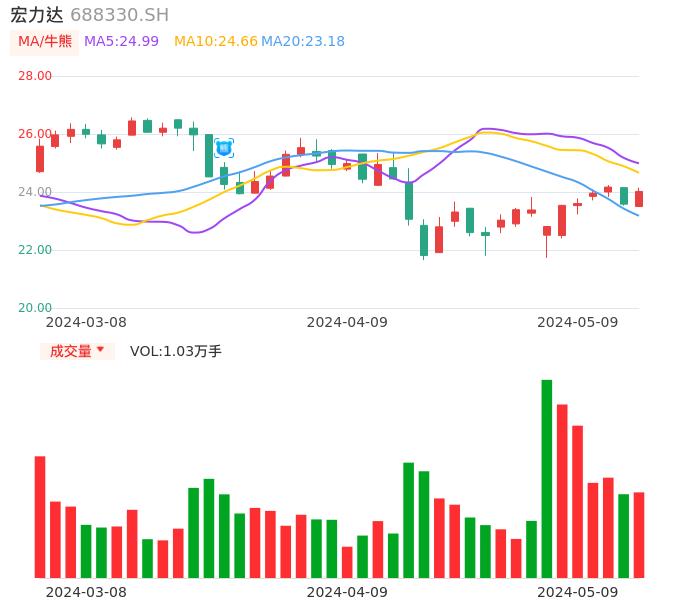Click the 28.00 price axis label
Screen dimensions: 686x606
point(35,76)
